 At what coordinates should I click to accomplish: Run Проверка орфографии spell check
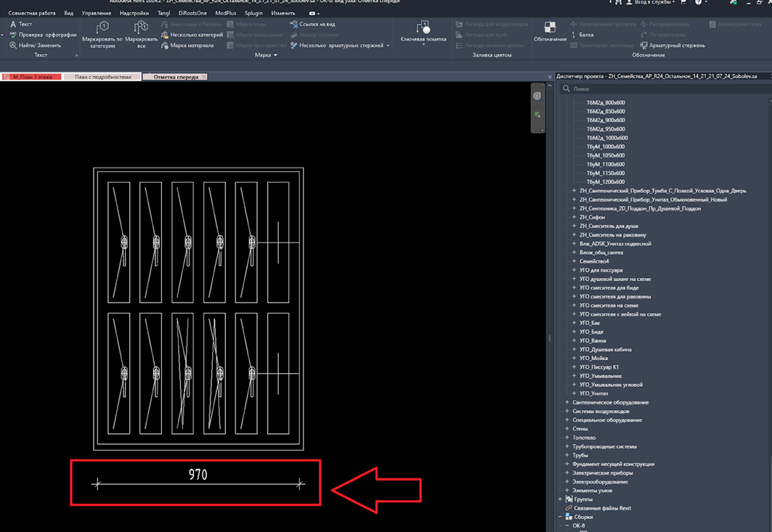43,35
